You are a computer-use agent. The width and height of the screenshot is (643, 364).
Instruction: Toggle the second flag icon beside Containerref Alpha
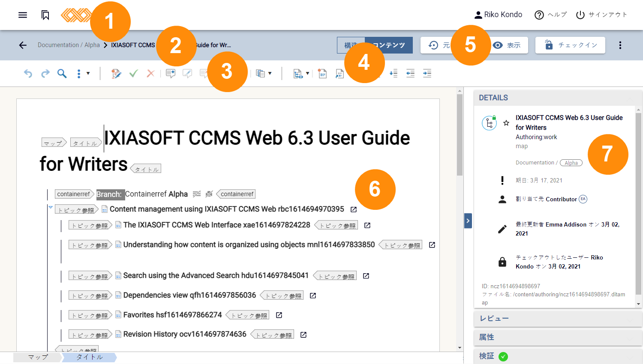point(209,194)
